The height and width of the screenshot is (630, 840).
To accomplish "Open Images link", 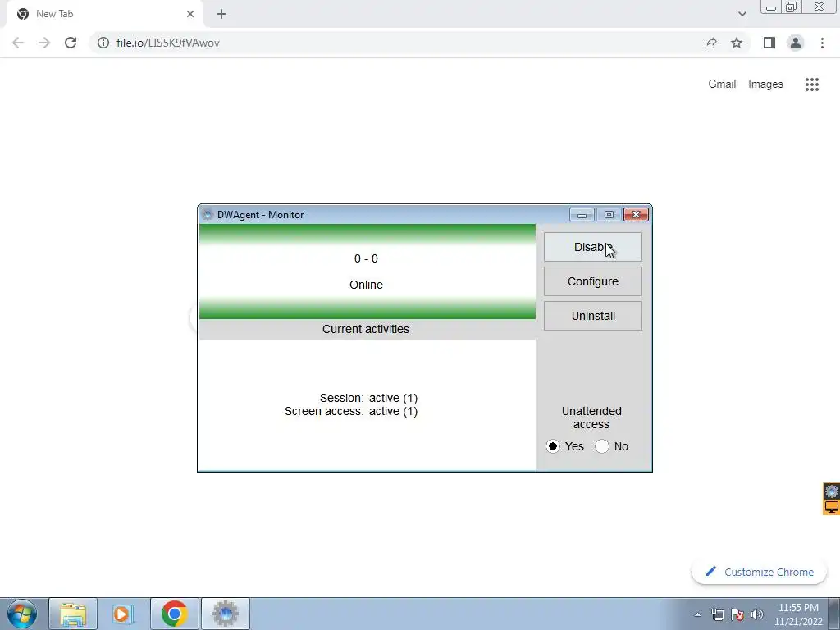I will point(765,84).
